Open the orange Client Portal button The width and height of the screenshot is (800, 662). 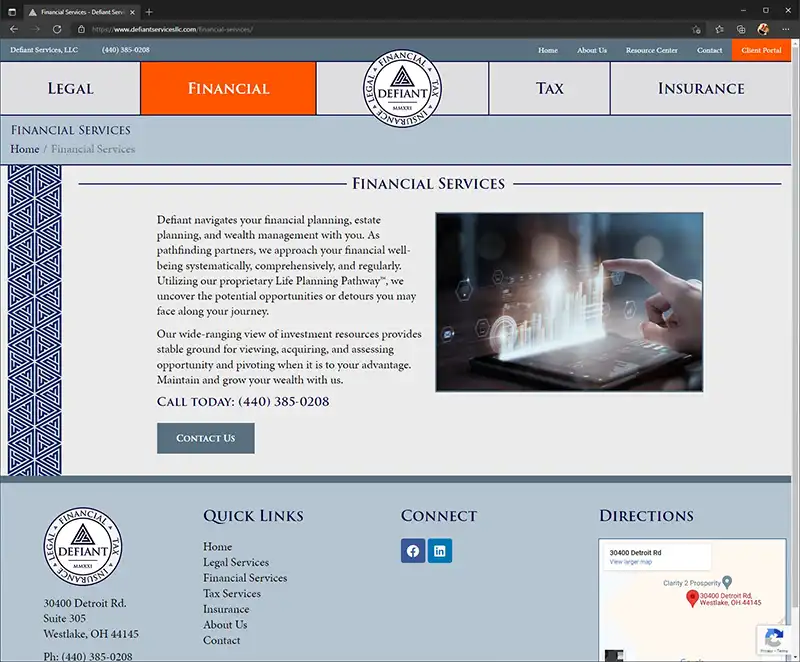(x=761, y=50)
